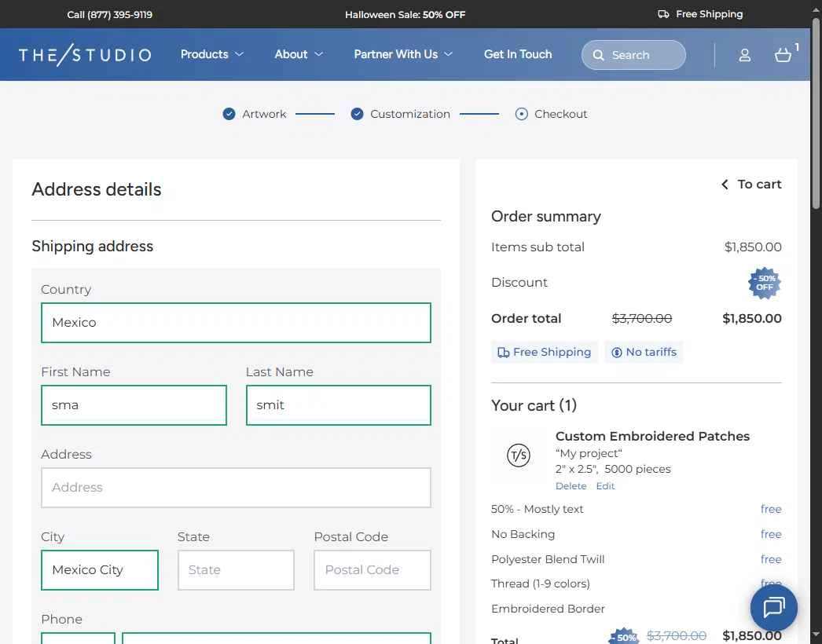The image size is (822, 644).
Task: Open the live chat bubble
Action: click(774, 608)
